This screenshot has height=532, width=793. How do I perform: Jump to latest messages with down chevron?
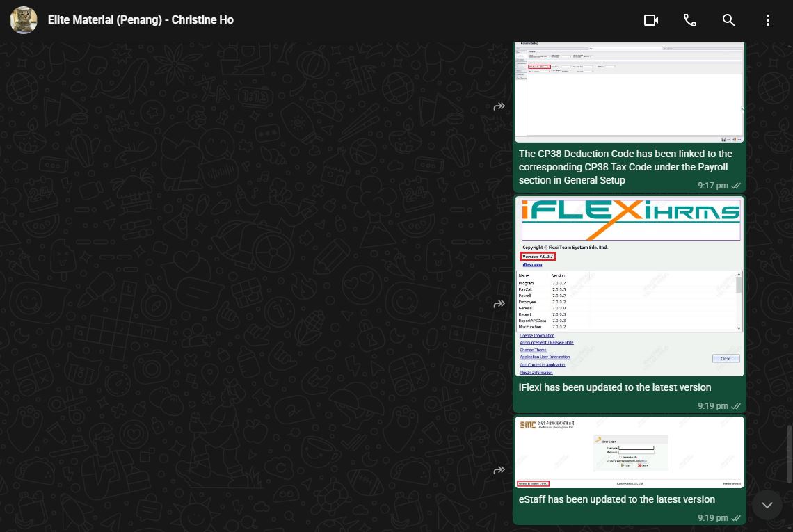click(767, 505)
